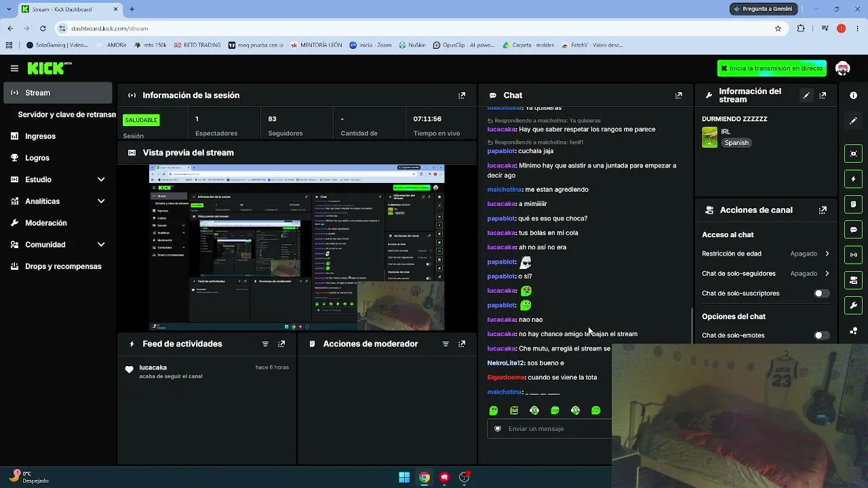This screenshot has width=868, height=488.
Task: Click the info icon in right sidebar
Action: pos(854,96)
